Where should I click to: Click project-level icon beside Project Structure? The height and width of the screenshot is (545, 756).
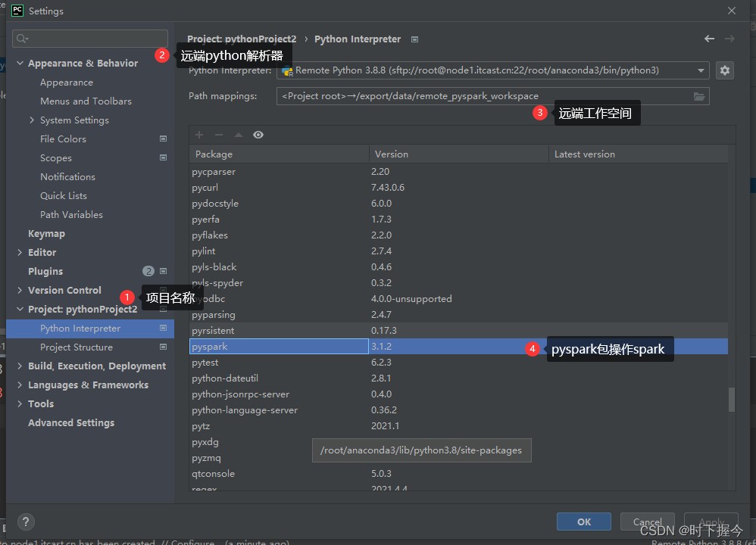[x=163, y=347]
